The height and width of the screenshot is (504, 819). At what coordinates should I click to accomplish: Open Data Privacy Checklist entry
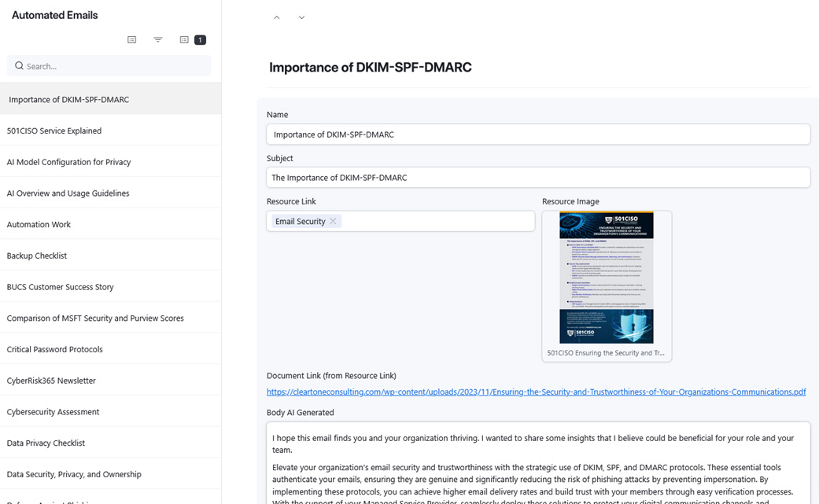click(46, 443)
